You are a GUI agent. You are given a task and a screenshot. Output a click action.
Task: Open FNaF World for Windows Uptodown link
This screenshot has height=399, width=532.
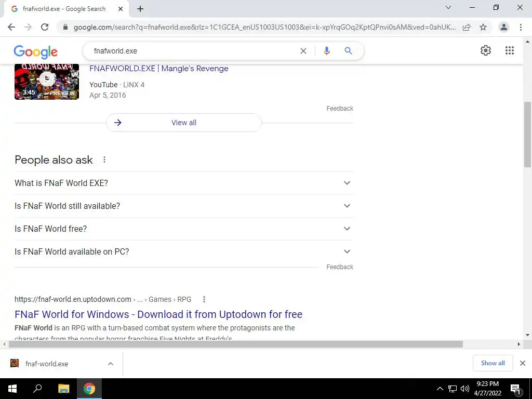pos(158,314)
